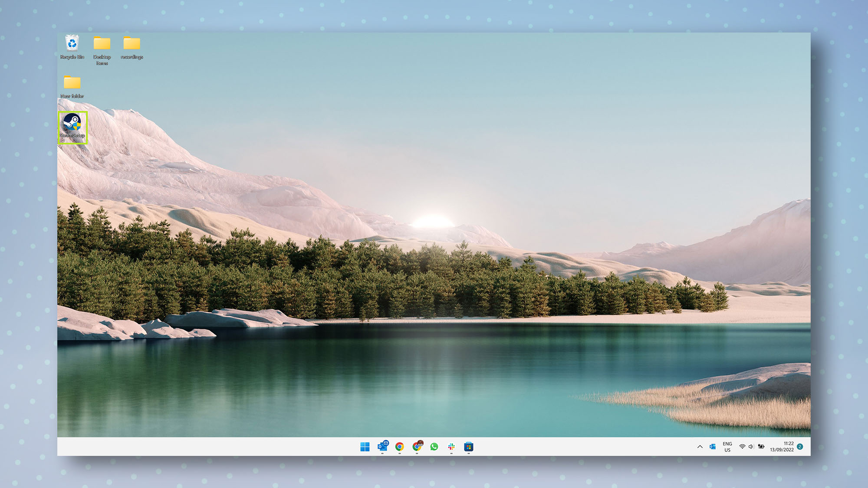The width and height of the screenshot is (868, 488).
Task: Open the battery status icon
Action: (x=761, y=446)
